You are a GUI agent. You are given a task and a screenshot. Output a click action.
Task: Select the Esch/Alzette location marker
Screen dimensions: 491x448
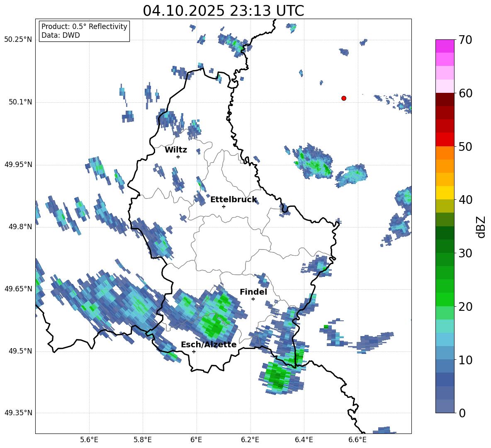(x=194, y=351)
